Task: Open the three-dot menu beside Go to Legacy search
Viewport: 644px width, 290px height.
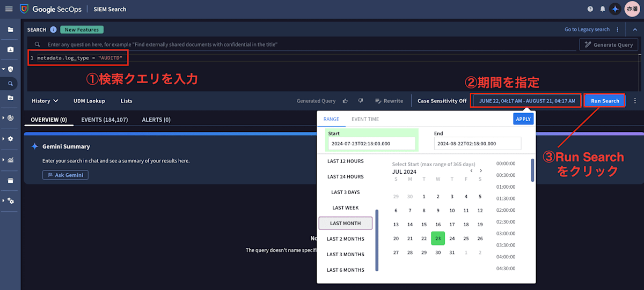Action: click(618, 29)
